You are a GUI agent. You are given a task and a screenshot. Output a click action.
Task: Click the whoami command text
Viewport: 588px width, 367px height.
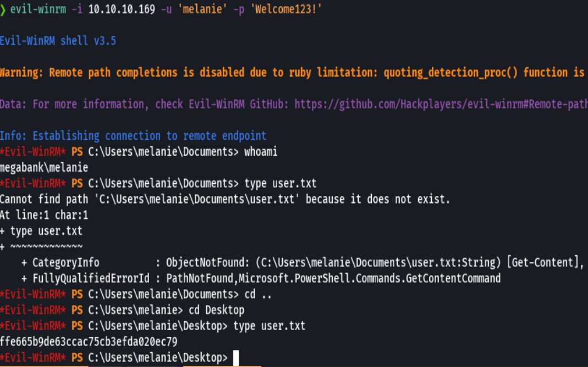click(x=261, y=152)
